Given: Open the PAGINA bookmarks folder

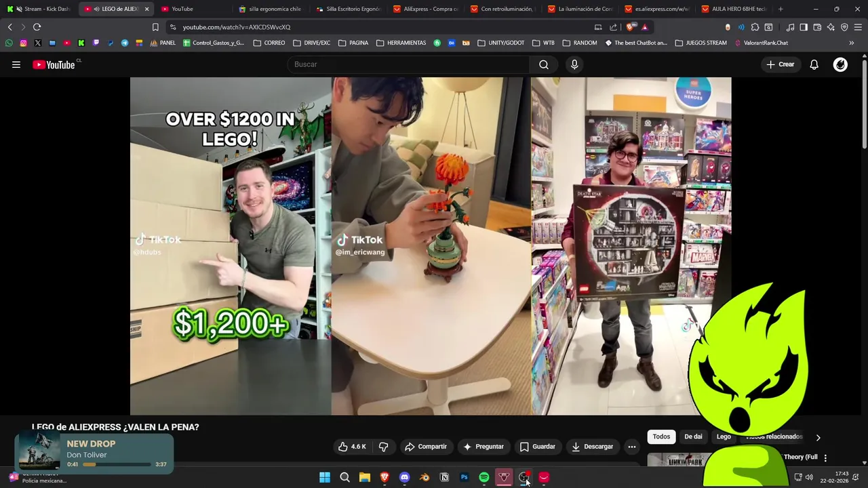Looking at the screenshot, I should click(353, 43).
